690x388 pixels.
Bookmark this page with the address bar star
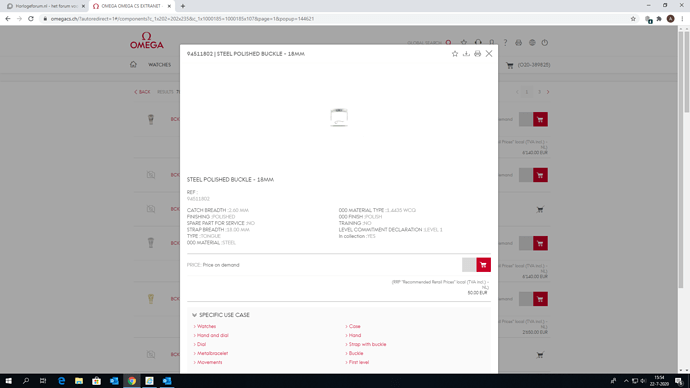click(x=633, y=19)
